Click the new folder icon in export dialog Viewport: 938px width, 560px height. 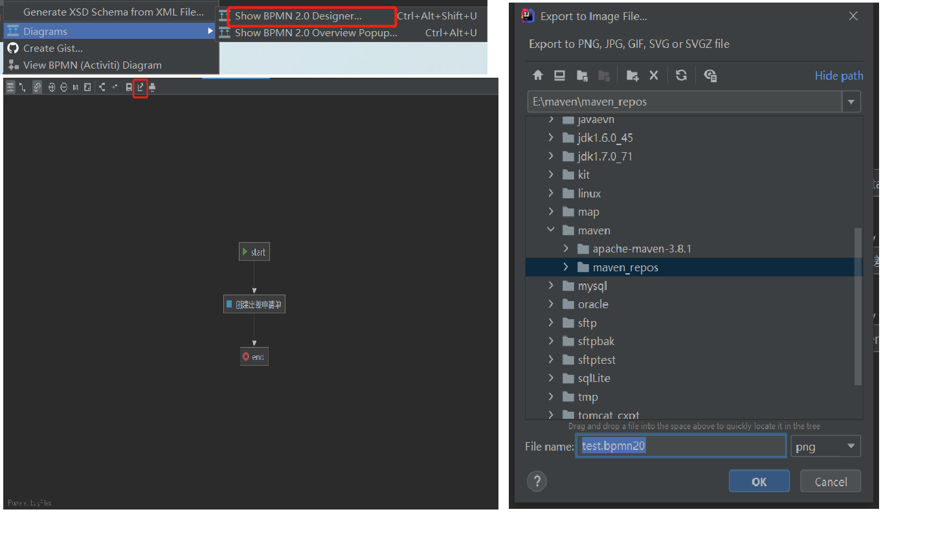click(632, 75)
